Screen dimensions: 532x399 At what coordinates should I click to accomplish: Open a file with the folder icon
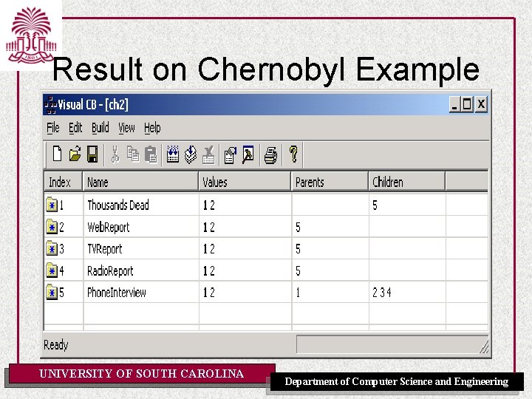coord(75,154)
